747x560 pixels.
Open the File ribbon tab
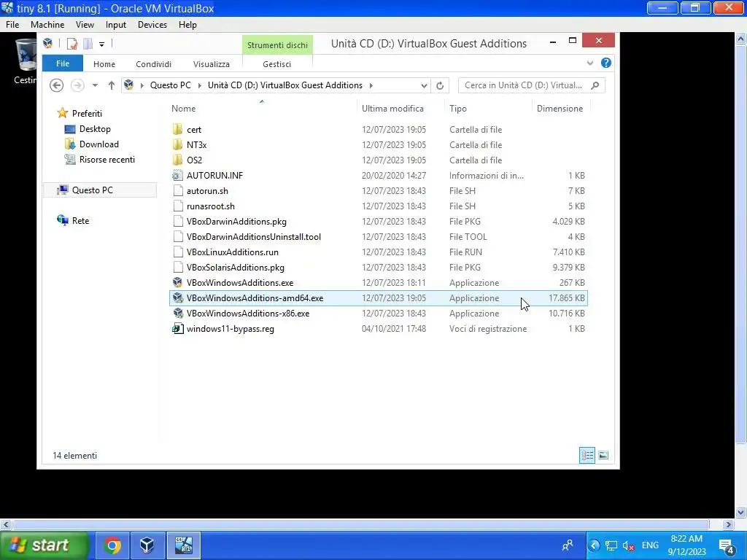pos(63,63)
